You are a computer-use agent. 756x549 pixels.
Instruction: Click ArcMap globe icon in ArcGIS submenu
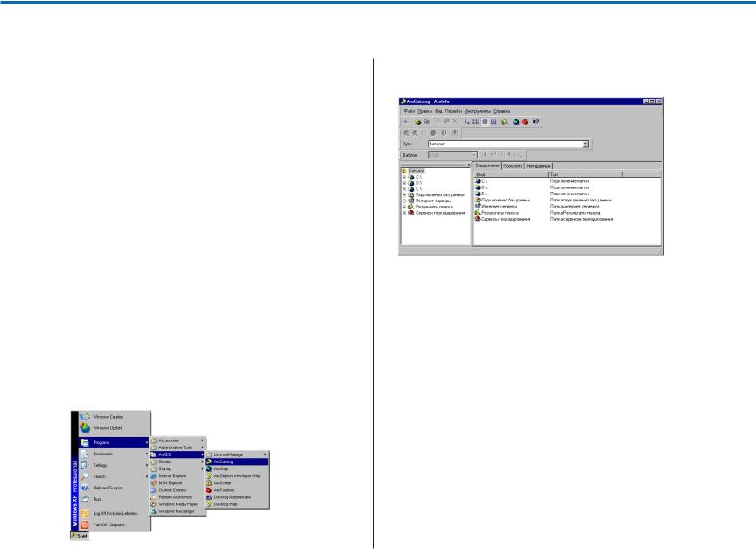pyautogui.click(x=209, y=468)
